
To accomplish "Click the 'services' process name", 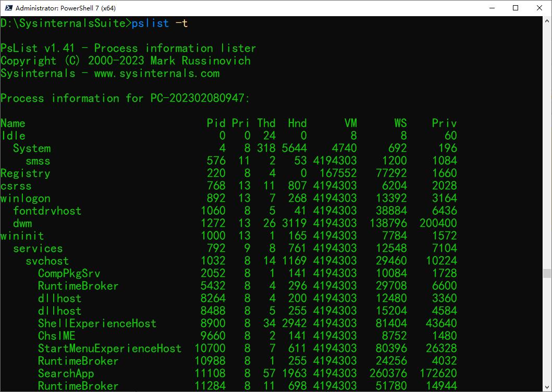I will pyautogui.click(x=38, y=249).
